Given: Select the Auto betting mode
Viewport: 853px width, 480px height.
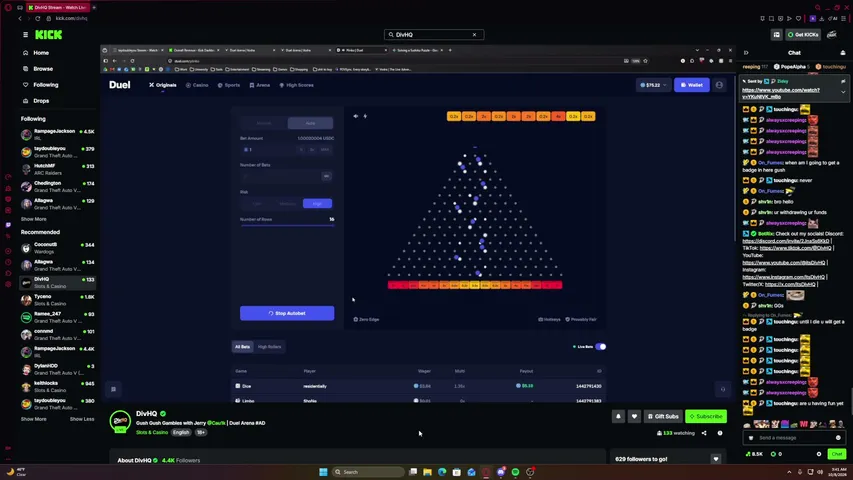Looking at the screenshot, I should point(310,123).
